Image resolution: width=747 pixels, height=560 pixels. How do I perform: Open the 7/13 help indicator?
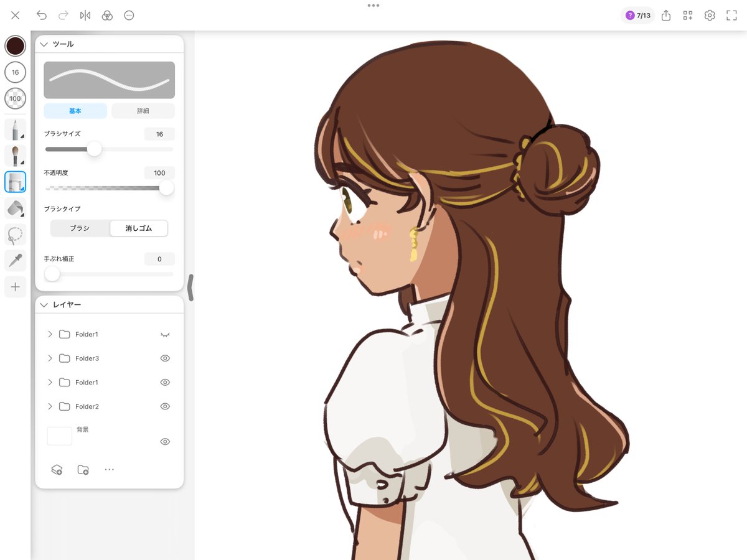point(637,16)
